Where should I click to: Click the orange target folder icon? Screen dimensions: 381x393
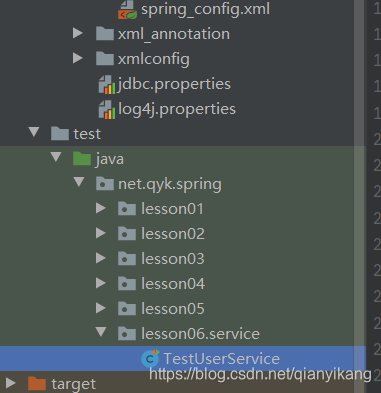pyautogui.click(x=37, y=384)
